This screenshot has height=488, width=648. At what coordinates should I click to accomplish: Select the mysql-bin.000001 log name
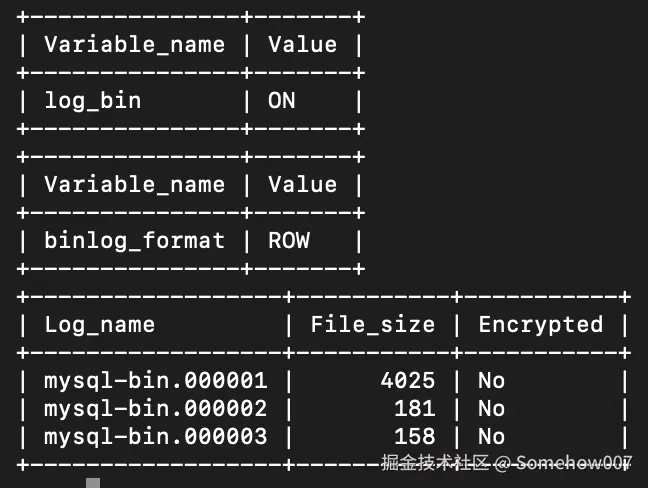pyautogui.click(x=156, y=381)
